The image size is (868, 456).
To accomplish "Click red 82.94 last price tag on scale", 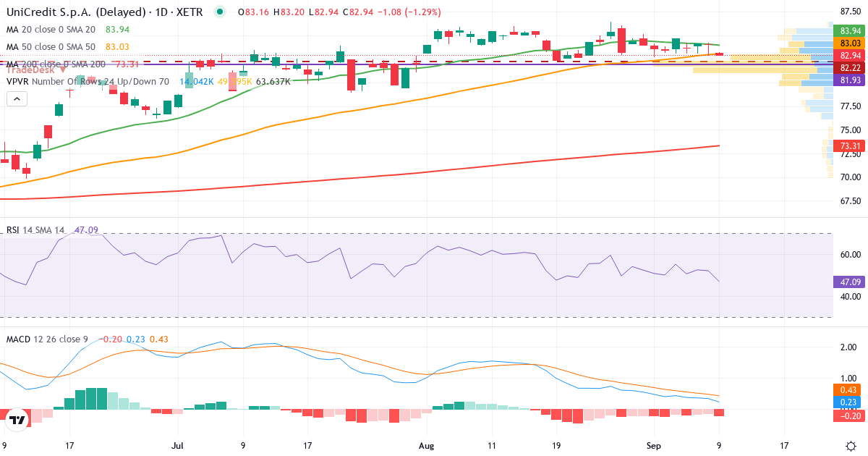I will click(850, 56).
